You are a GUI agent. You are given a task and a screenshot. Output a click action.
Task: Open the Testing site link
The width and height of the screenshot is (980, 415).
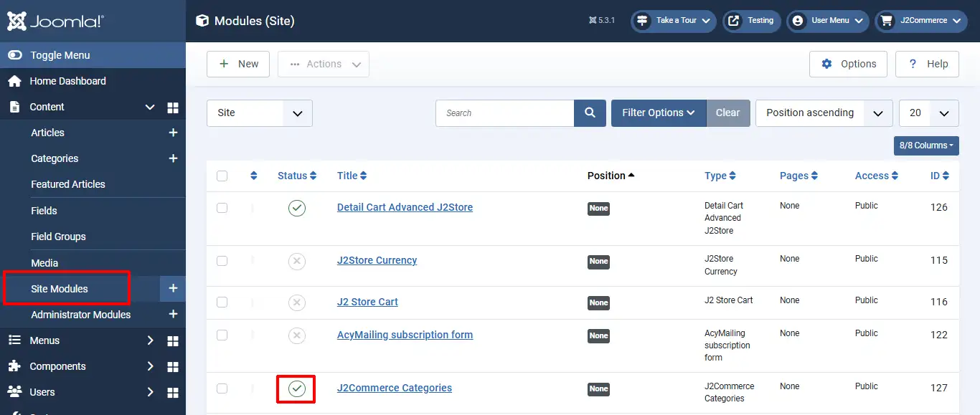[x=752, y=21]
